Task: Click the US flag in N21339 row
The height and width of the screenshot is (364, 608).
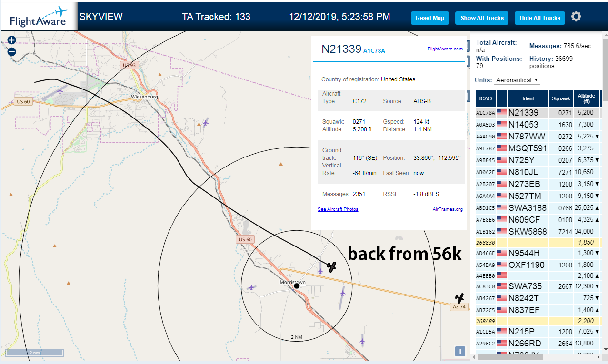Action: (502, 113)
